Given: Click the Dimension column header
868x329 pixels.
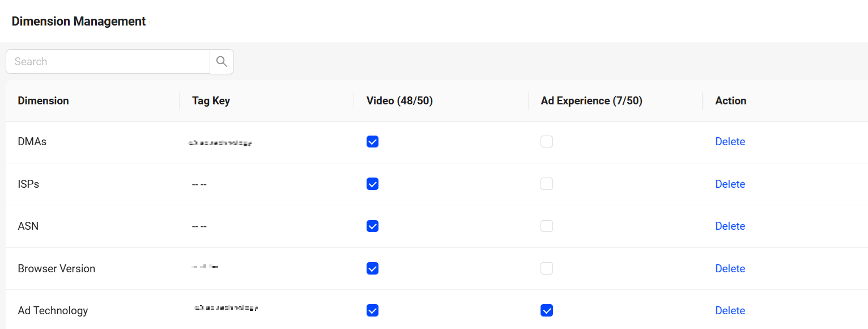Looking at the screenshot, I should pos(43,101).
